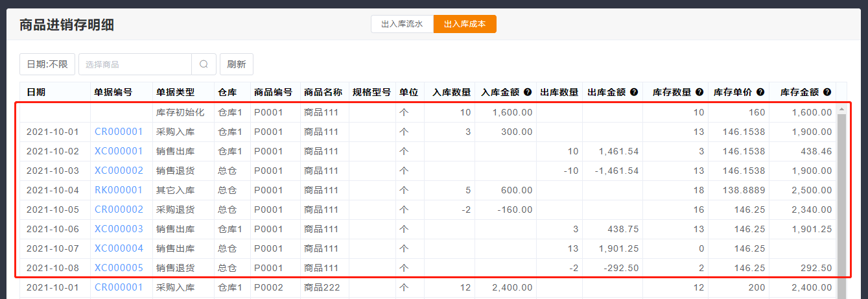Click help icon next to 库存金额 header

click(x=827, y=92)
